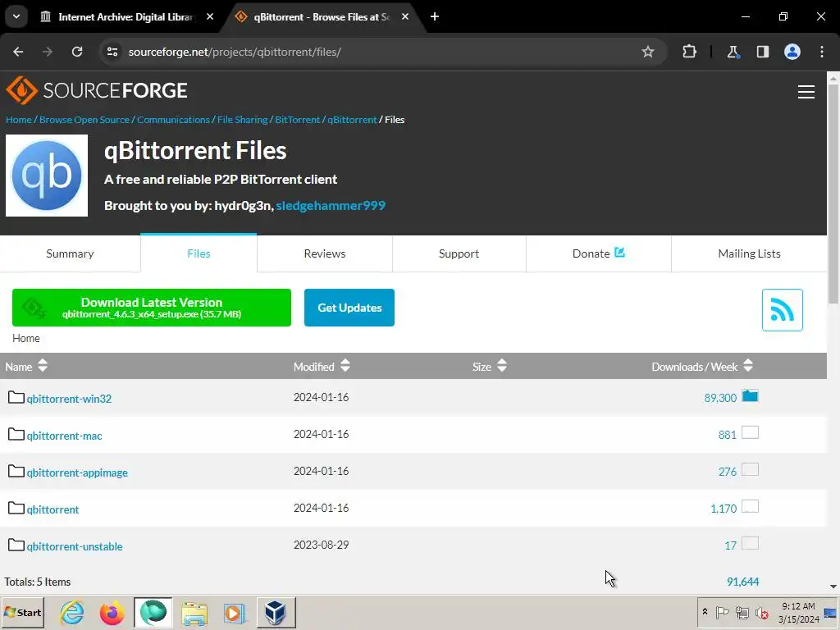Click the qbittorrent-mac folder icon
Viewport: 840px width, 630px height.
tap(16, 434)
